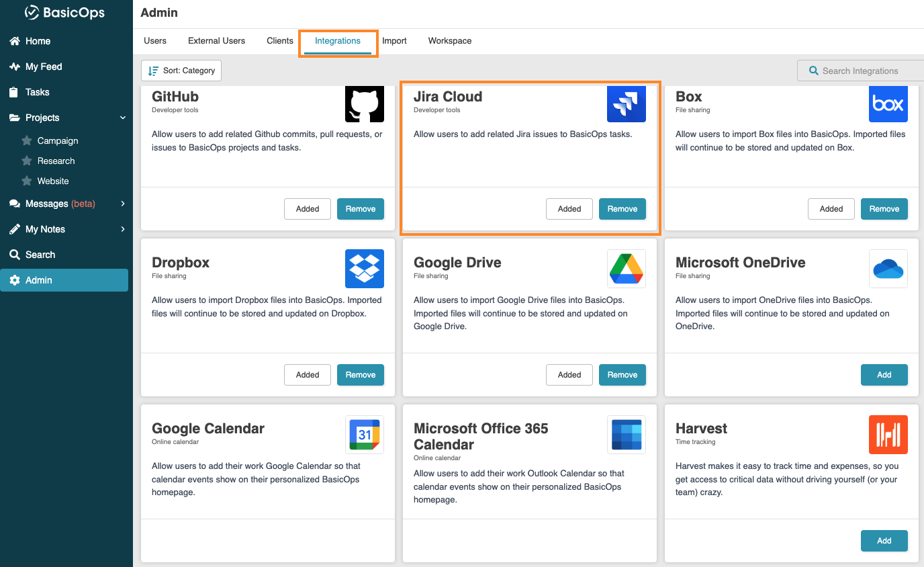This screenshot has height=567, width=924.
Task: Click the Box logo icon
Action: click(888, 103)
